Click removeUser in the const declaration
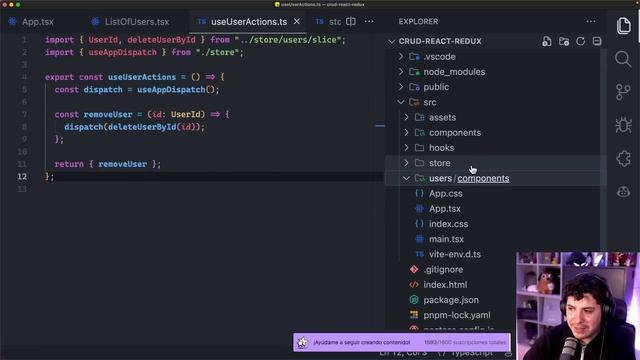 pyautogui.click(x=108, y=114)
